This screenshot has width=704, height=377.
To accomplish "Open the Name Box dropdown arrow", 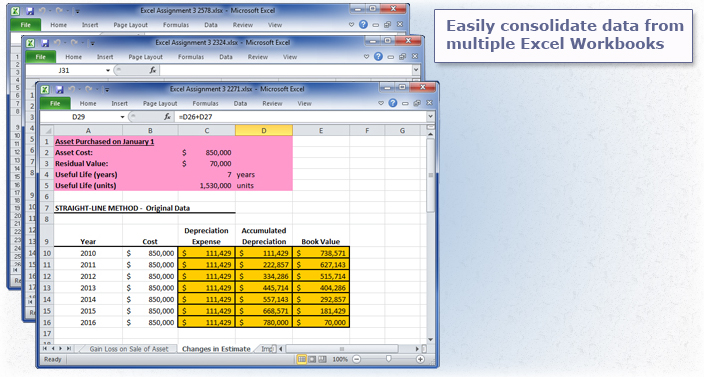I will point(122,117).
